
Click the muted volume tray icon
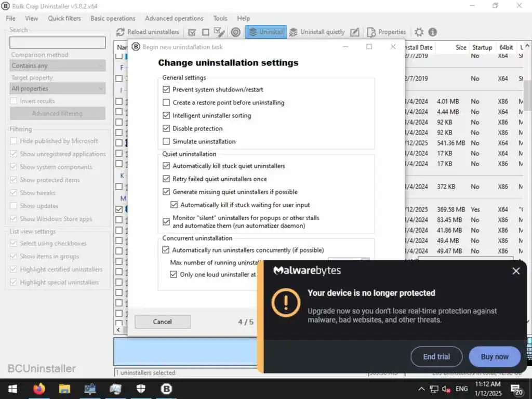pyautogui.click(x=446, y=389)
